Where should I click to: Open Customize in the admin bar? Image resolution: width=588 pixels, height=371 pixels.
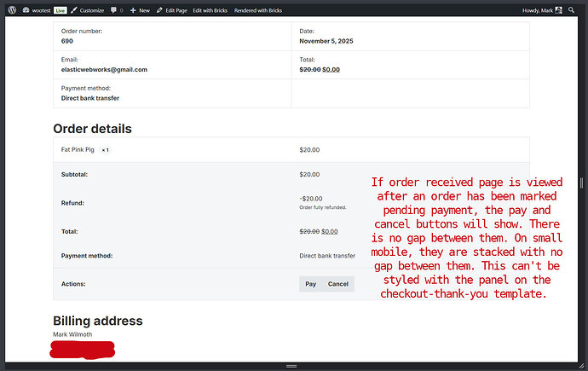tap(88, 10)
